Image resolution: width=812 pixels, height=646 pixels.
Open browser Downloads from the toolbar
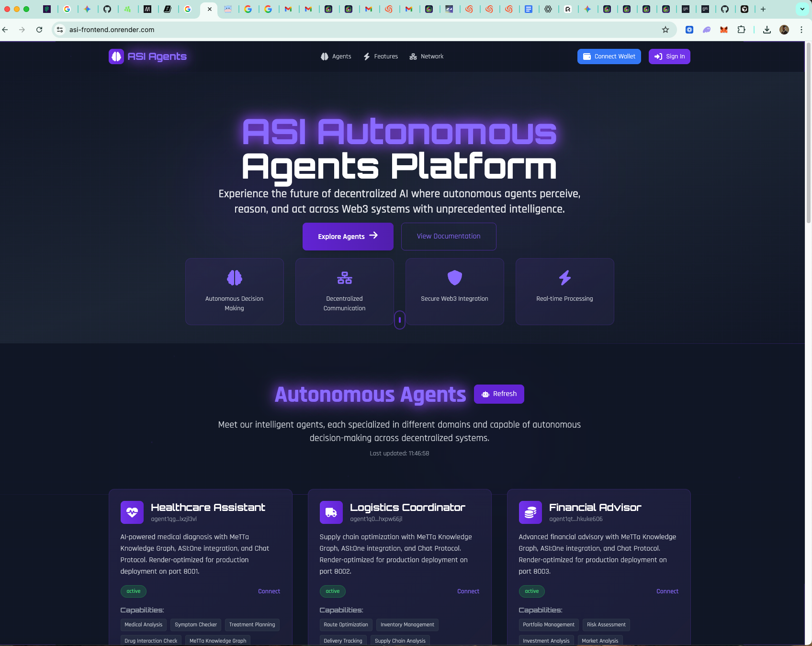pos(767,29)
